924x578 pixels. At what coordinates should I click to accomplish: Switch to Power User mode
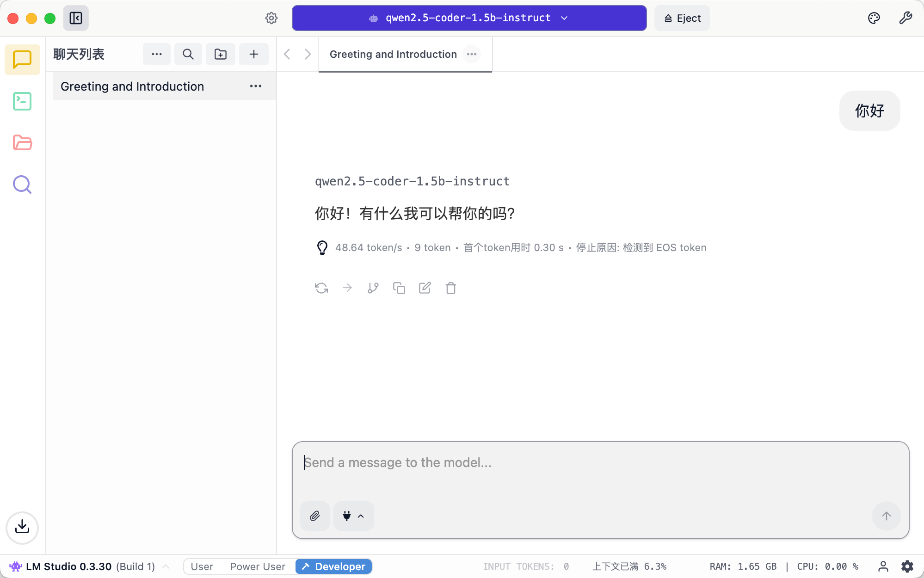[x=258, y=566]
